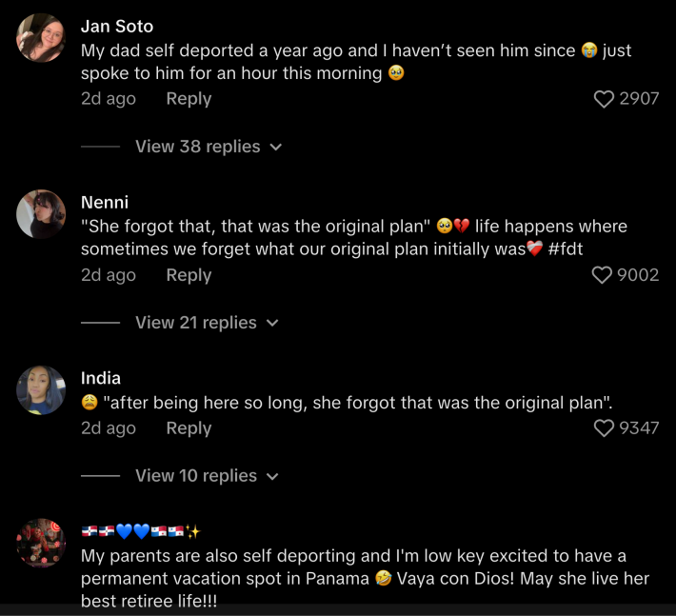
Task: Open the flag-emoji user's avatar
Action: pyautogui.click(x=41, y=543)
